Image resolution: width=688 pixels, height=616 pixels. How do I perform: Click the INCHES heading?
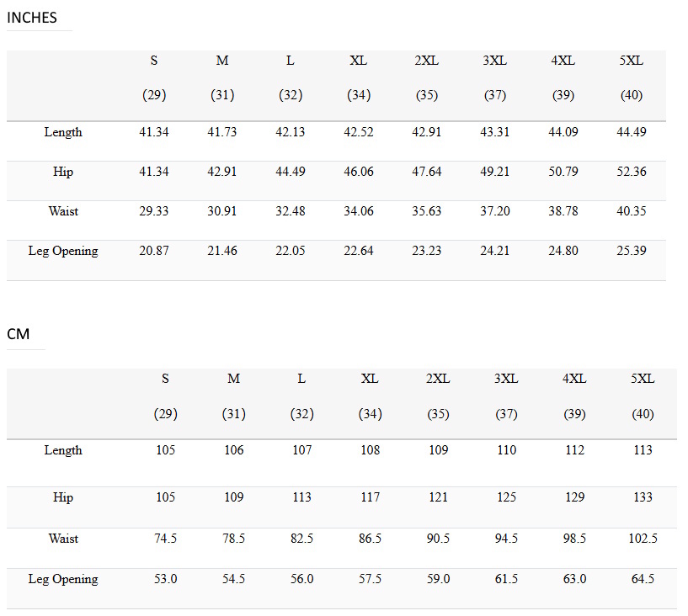click(x=32, y=17)
